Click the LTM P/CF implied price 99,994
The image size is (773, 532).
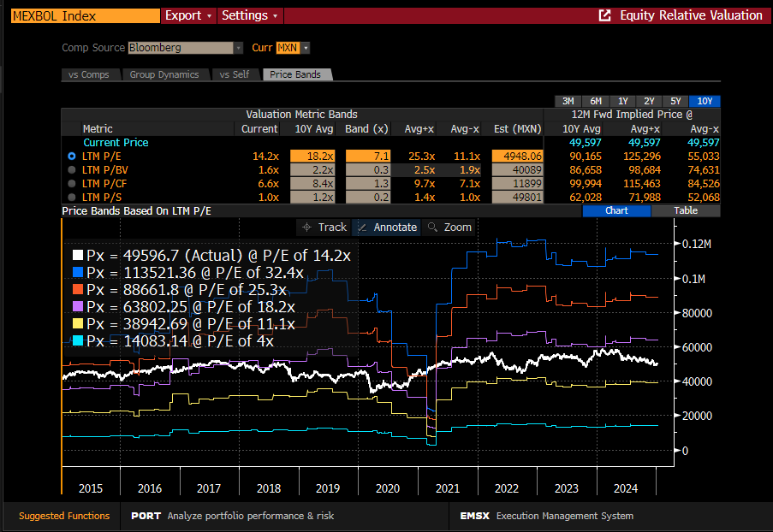click(586, 184)
